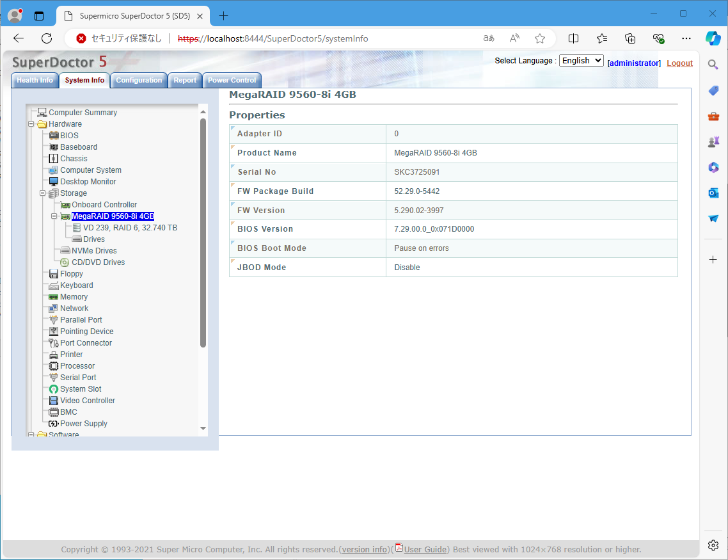
Task: Select VD 239, RAID 6, 32.740 TB
Action: tap(130, 228)
